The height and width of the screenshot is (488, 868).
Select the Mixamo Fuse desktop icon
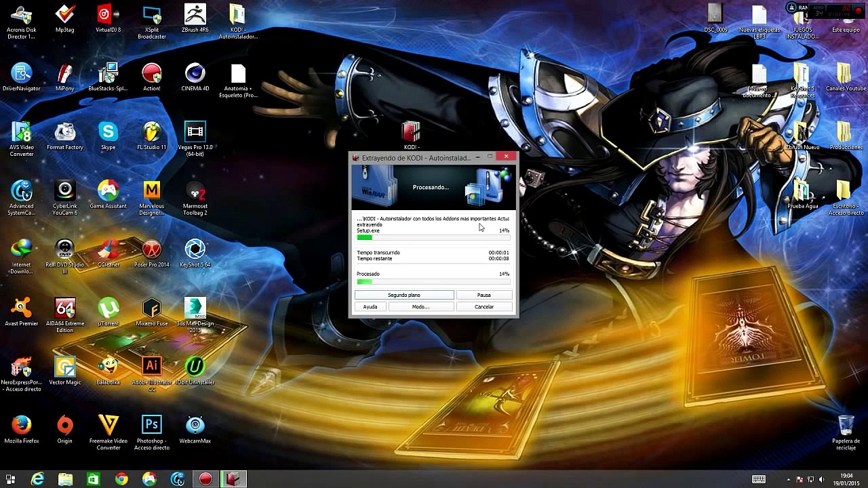coord(152,312)
